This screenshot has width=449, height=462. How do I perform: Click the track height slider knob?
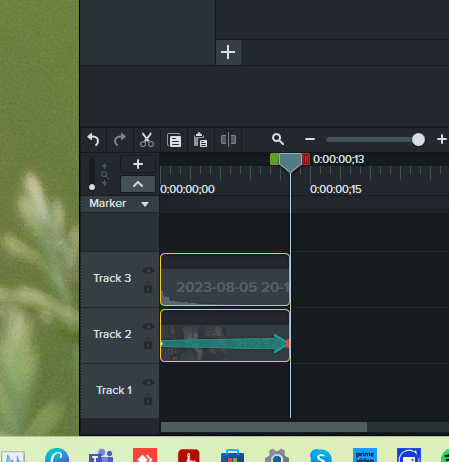92,187
